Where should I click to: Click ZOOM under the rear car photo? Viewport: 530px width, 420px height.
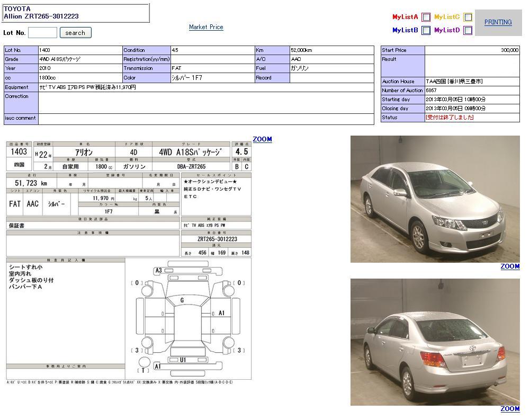click(x=510, y=409)
